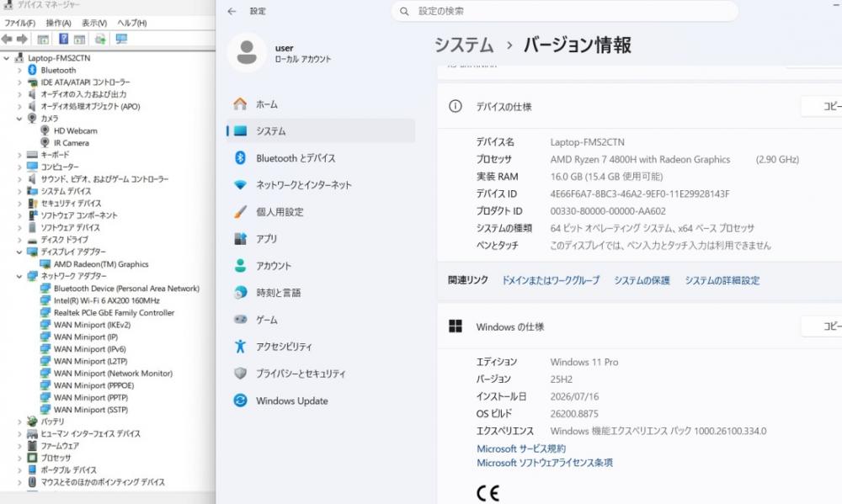Screen dimensions: 842x504
Task: Click the 個人用設定 paintbrush icon
Action: 240,211
